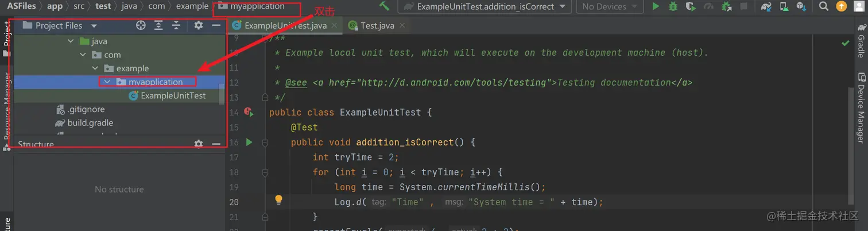
Task: Click the yellow lightbulb intention icon
Action: 278,200
